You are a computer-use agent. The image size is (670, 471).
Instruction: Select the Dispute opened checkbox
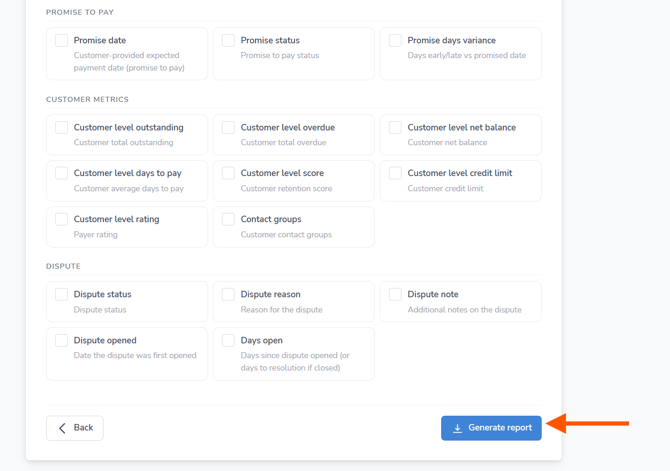tap(62, 341)
